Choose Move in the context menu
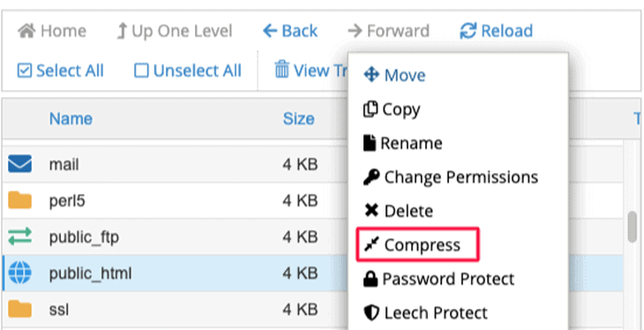The height and width of the screenshot is (330, 644). pyautogui.click(x=394, y=75)
